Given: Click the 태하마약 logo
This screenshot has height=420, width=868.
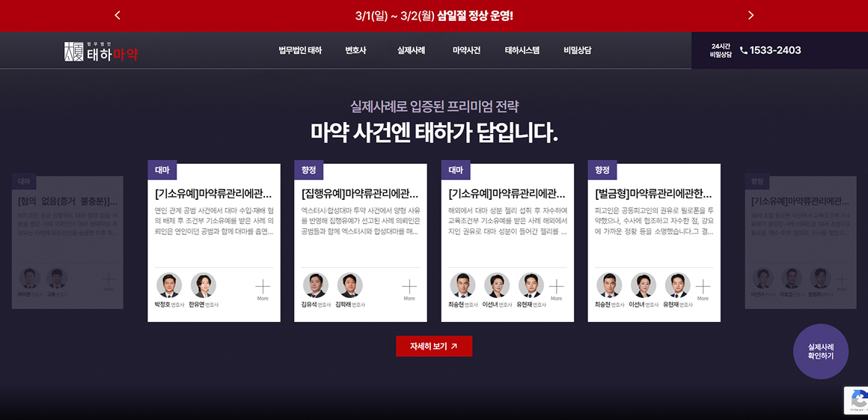Looking at the screenshot, I should pyautogui.click(x=101, y=52).
